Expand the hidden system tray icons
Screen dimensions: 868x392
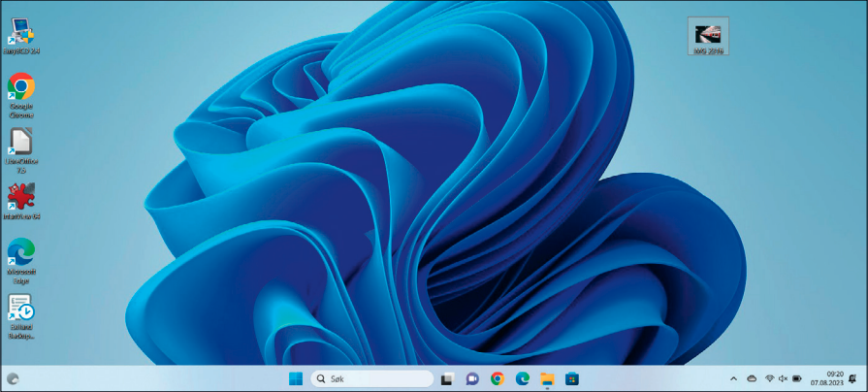pos(733,378)
